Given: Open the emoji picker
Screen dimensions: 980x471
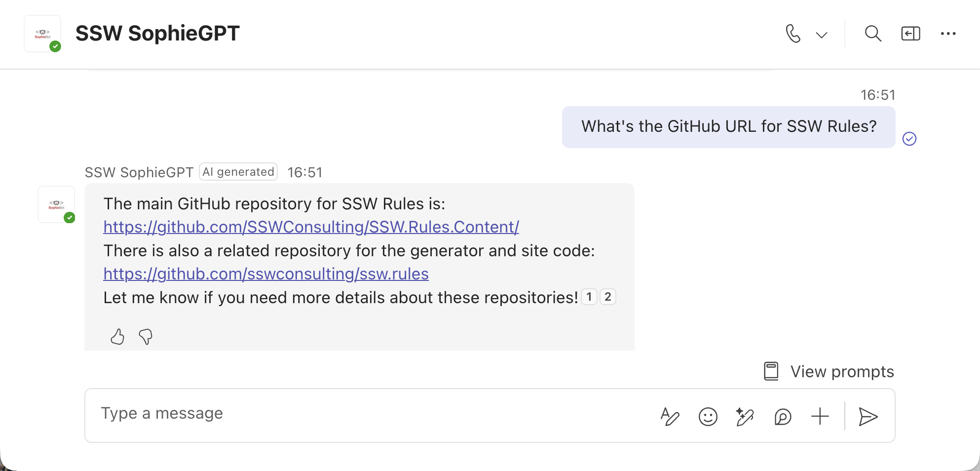Looking at the screenshot, I should [708, 417].
